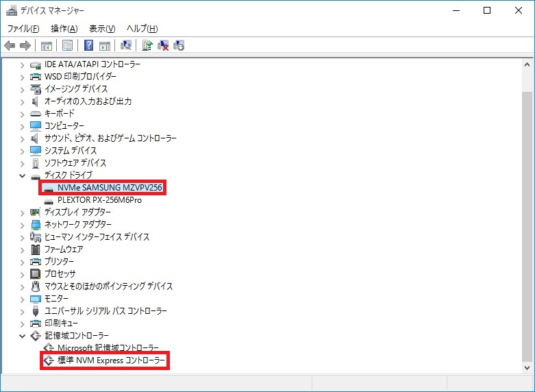Image resolution: width=535 pixels, height=392 pixels.
Task: Open the Properties toolbar icon
Action: pos(68,45)
